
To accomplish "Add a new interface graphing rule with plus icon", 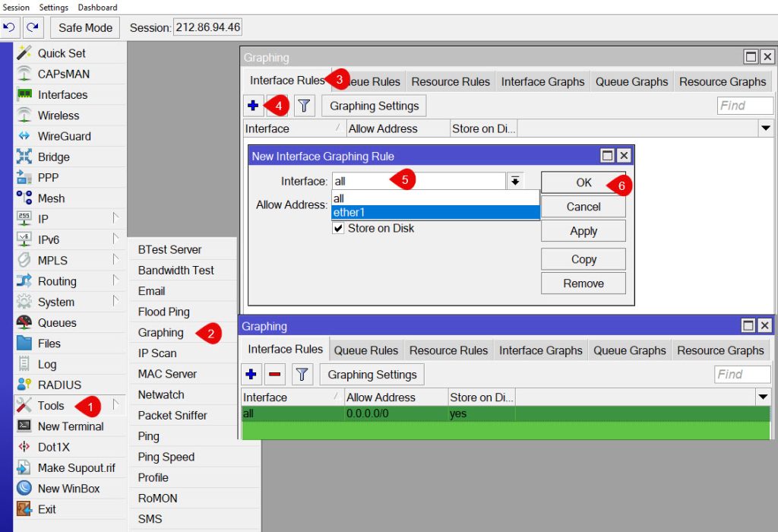I will pyautogui.click(x=251, y=105).
